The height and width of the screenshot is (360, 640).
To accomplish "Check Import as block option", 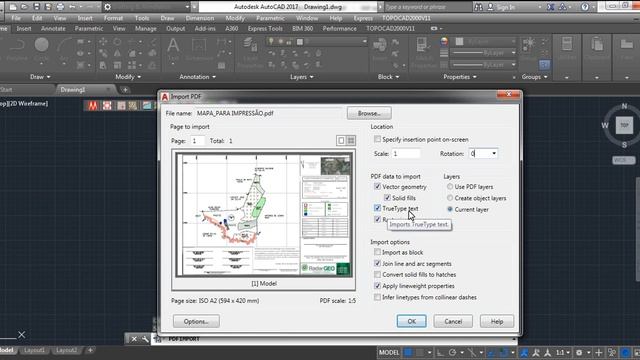I will (378, 252).
